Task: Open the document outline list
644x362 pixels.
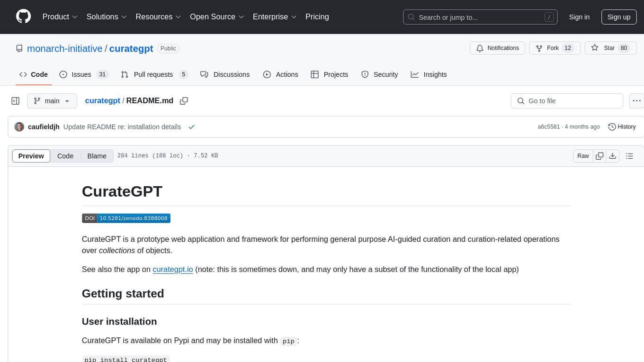Action: point(629,156)
